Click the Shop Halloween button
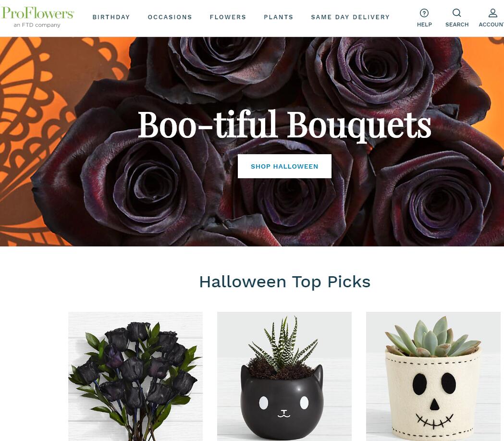The width and height of the screenshot is (504, 441). coord(284,166)
